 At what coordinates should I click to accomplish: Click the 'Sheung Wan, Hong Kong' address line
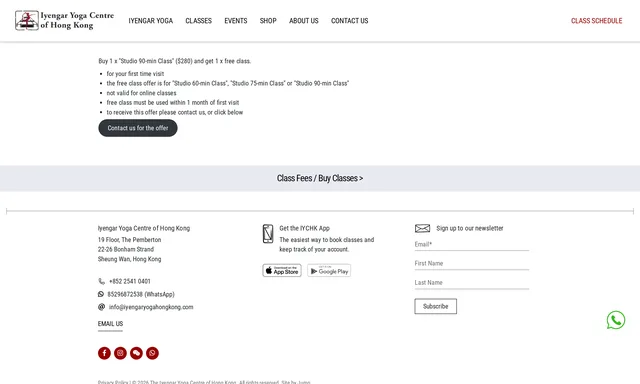click(x=129, y=259)
